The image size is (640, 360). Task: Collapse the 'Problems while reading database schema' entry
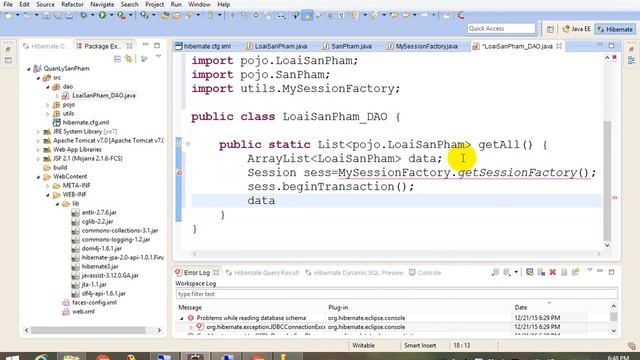[x=182, y=318]
